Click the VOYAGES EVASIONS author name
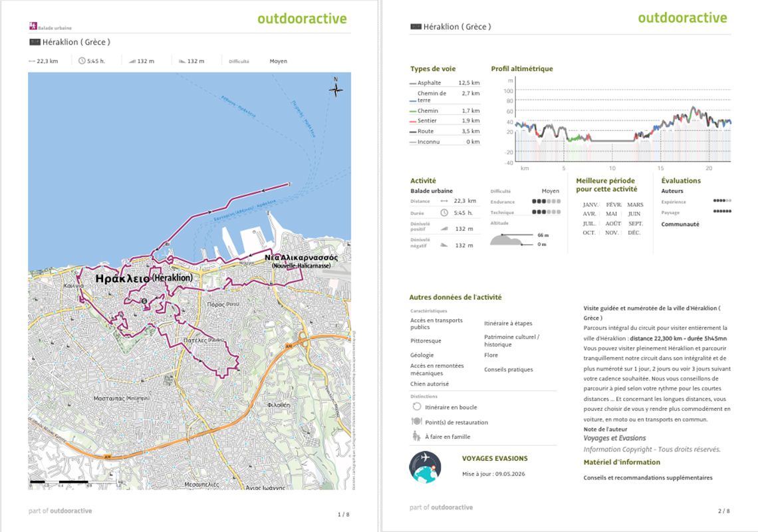 click(495, 458)
